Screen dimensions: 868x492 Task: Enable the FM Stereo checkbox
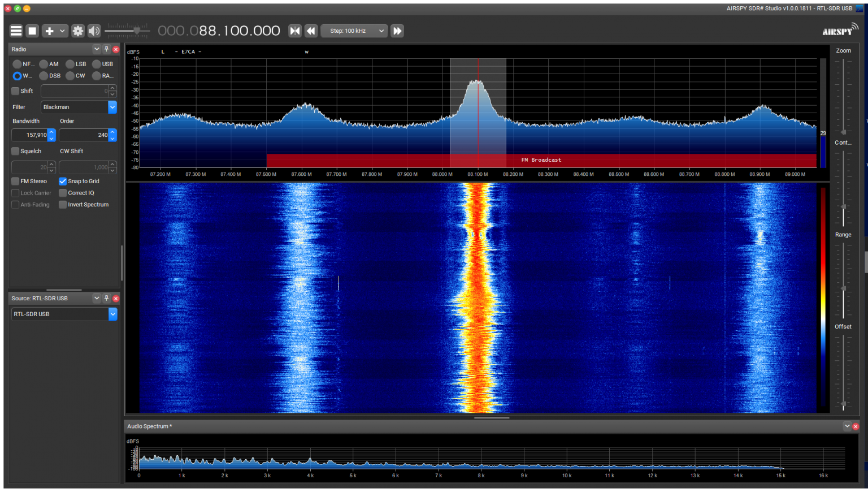pyautogui.click(x=15, y=182)
